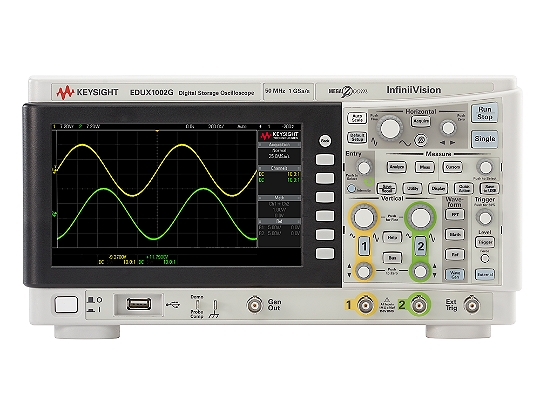540x405 pixels.
Task: Select the FFT waveform button
Action: (x=455, y=215)
